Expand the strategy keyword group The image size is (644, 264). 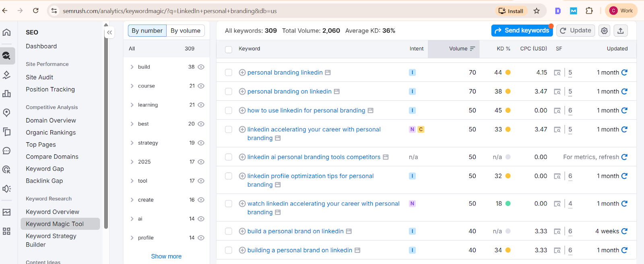(x=132, y=143)
